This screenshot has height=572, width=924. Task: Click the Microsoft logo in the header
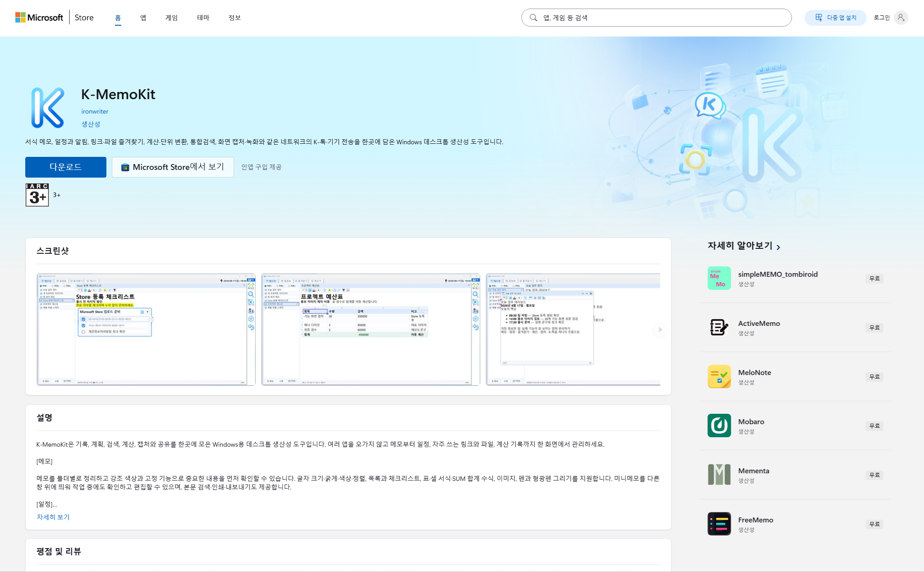click(39, 18)
